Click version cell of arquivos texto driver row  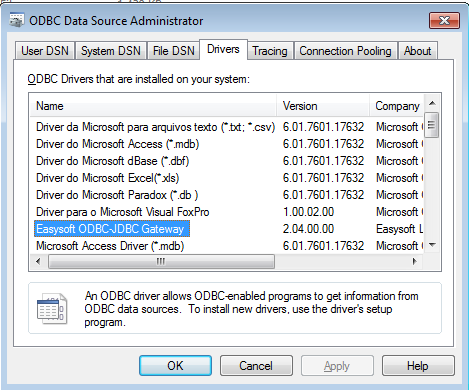[323, 127]
